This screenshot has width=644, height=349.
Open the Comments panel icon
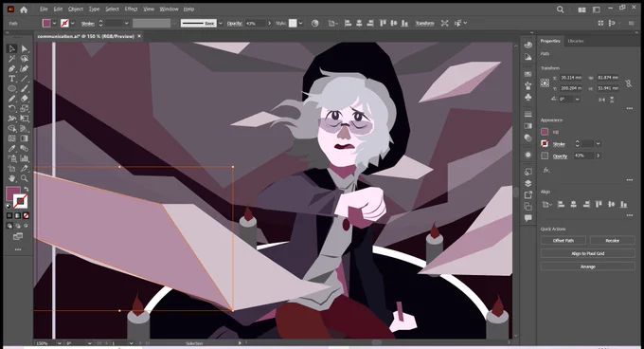point(528,218)
